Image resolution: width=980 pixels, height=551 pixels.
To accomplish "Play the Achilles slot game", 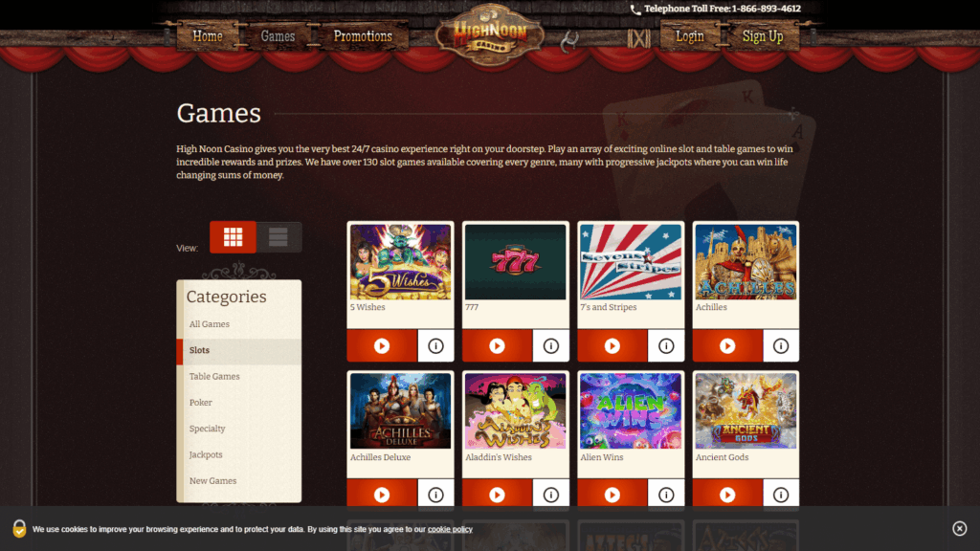I will 727,345.
